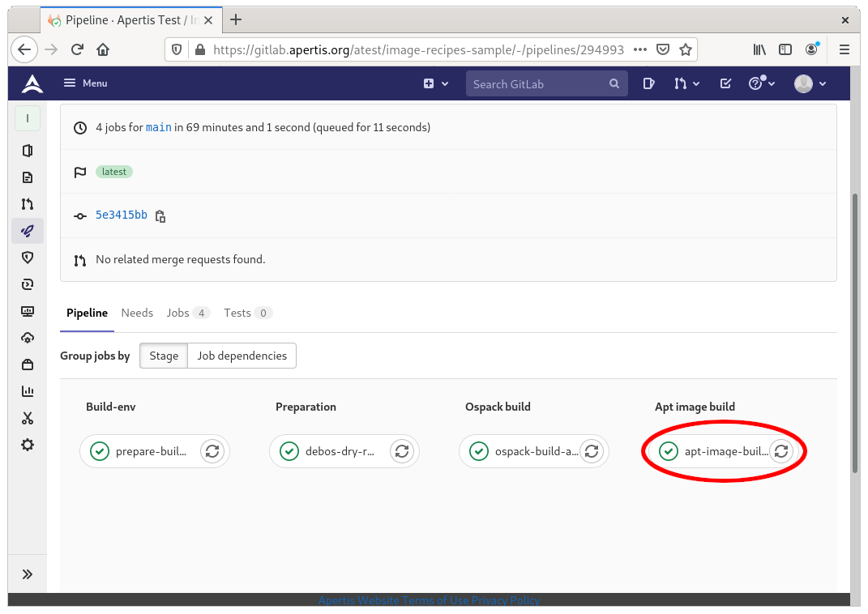Expand the merge requests navbar dropdown
This screenshot has height=614, width=868.
686,83
